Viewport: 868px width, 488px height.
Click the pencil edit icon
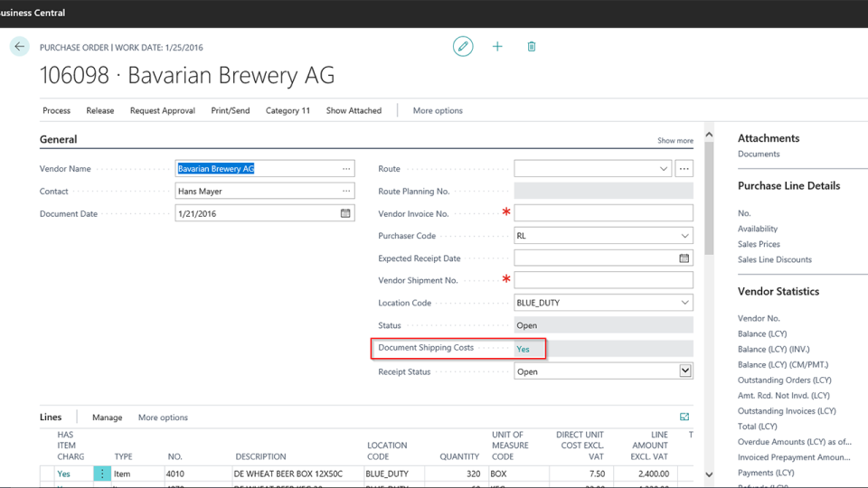pyautogui.click(x=463, y=47)
